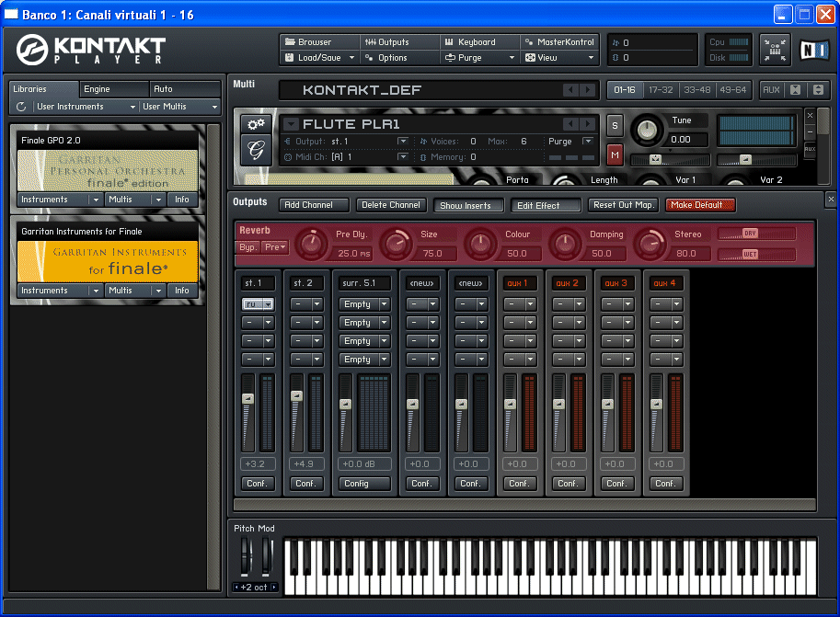Show aux sends on the FLUTE PLR1 header

810,149
